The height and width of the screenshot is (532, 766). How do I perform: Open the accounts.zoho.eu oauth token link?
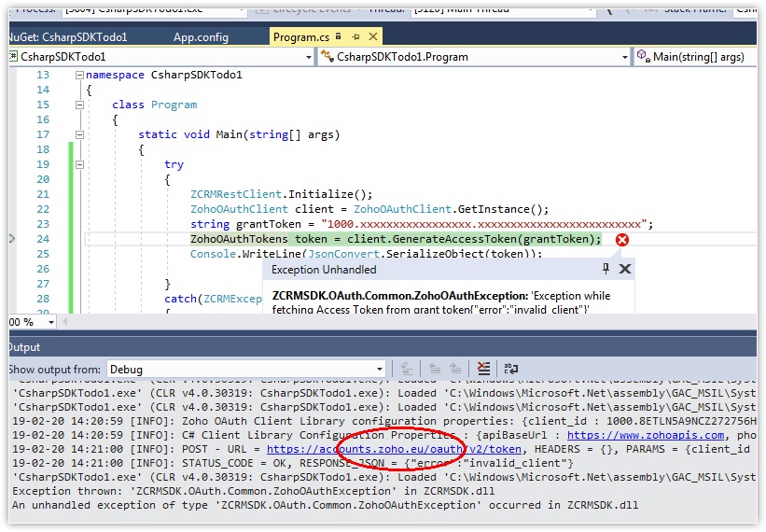pos(394,449)
